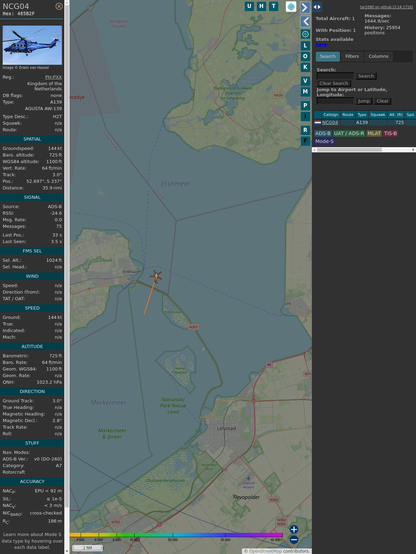Toggle the UAT / ADS-R source legend
The width and height of the screenshot is (416, 554).
[x=349, y=133]
